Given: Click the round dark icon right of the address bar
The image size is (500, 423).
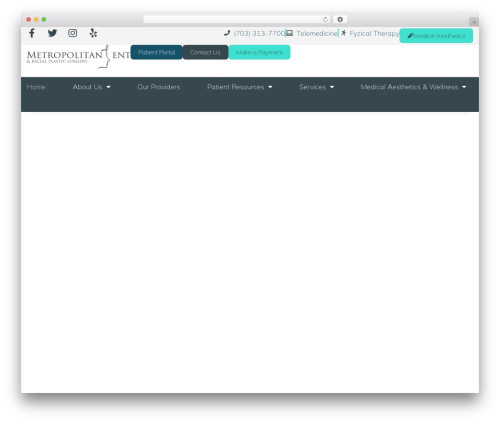Looking at the screenshot, I should click(340, 19).
